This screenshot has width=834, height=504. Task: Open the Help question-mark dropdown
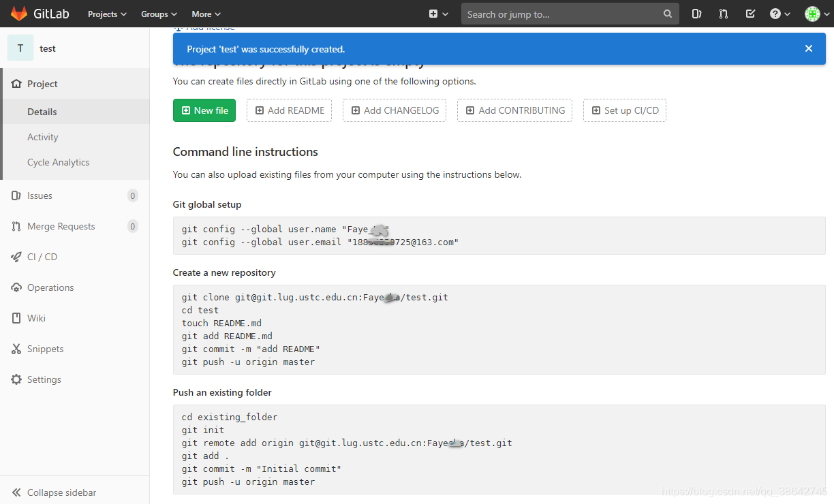tap(779, 14)
